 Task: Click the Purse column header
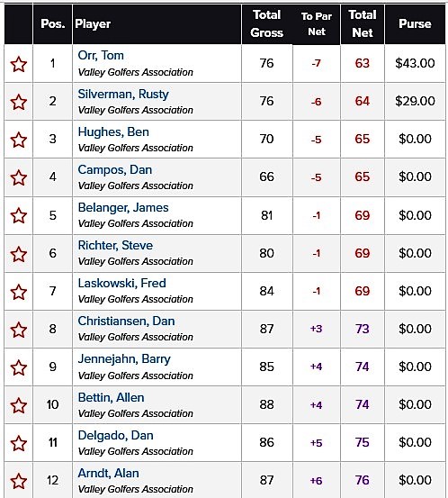[415, 23]
